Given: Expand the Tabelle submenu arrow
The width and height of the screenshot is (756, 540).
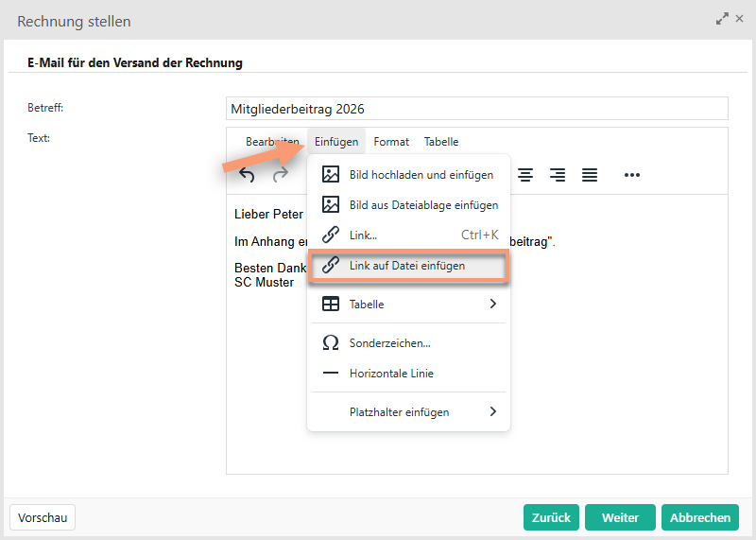Looking at the screenshot, I should [x=492, y=304].
